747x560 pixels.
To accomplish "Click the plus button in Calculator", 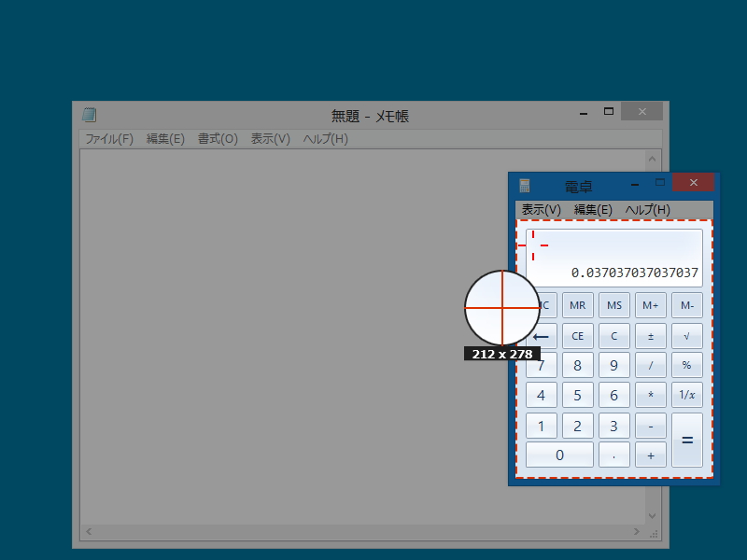I will 650,455.
